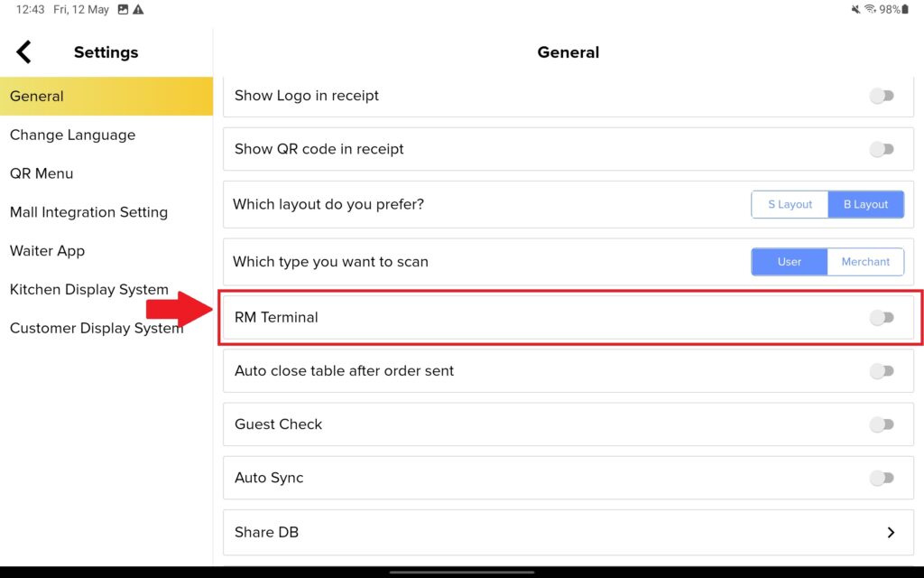This screenshot has width=924, height=578.
Task: Select the S Layout option
Action: tap(790, 204)
